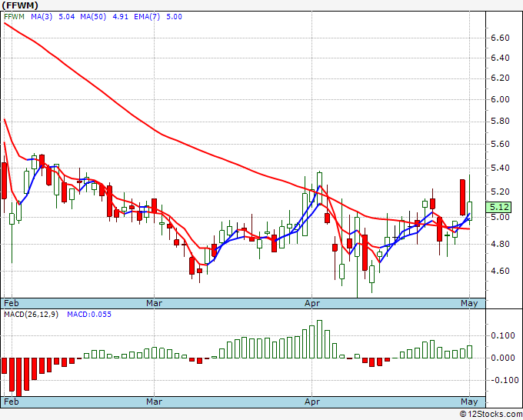Viewport: 523px width, 420px height.
Task: Click the (FFWM) chart title
Action: pos(20,5)
